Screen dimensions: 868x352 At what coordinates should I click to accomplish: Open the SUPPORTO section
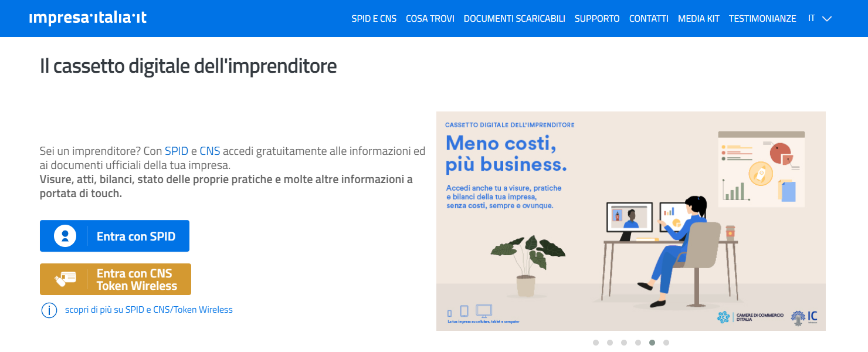point(597,19)
